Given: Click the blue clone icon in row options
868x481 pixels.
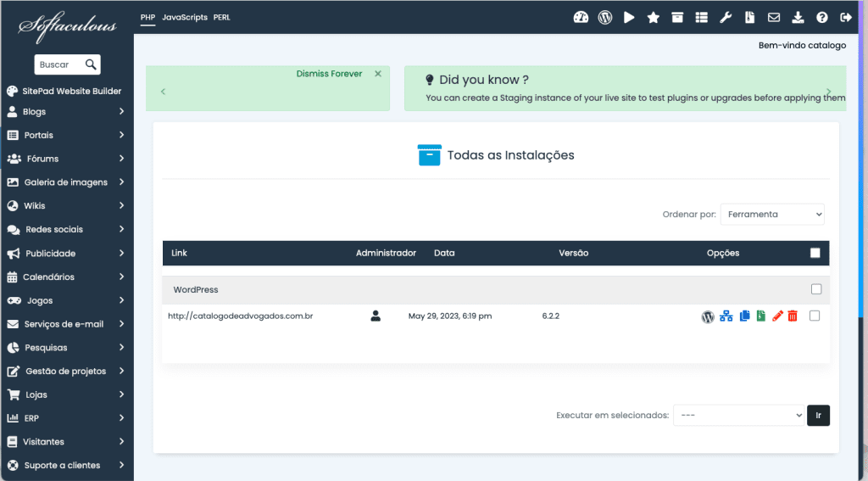Looking at the screenshot, I should (x=744, y=316).
